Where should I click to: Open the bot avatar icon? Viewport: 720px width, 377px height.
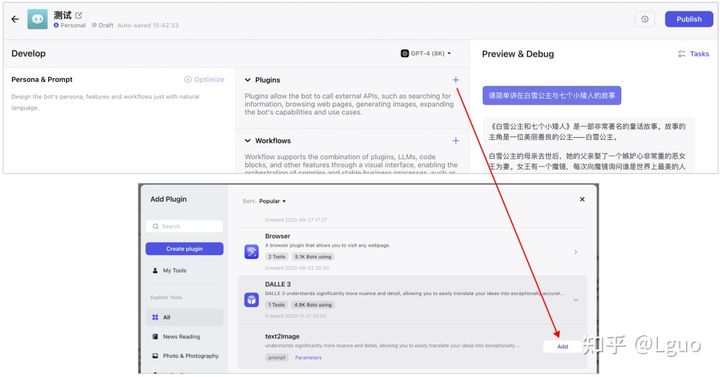click(x=37, y=19)
